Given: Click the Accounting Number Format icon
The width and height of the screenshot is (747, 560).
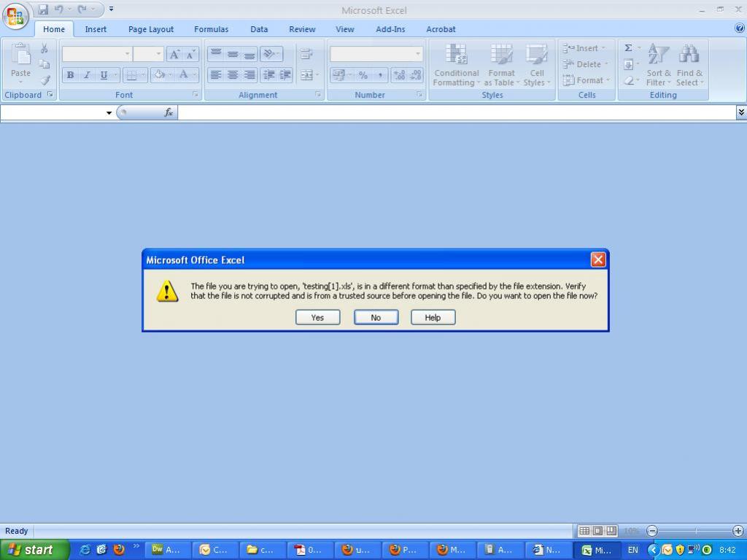Looking at the screenshot, I should point(338,75).
